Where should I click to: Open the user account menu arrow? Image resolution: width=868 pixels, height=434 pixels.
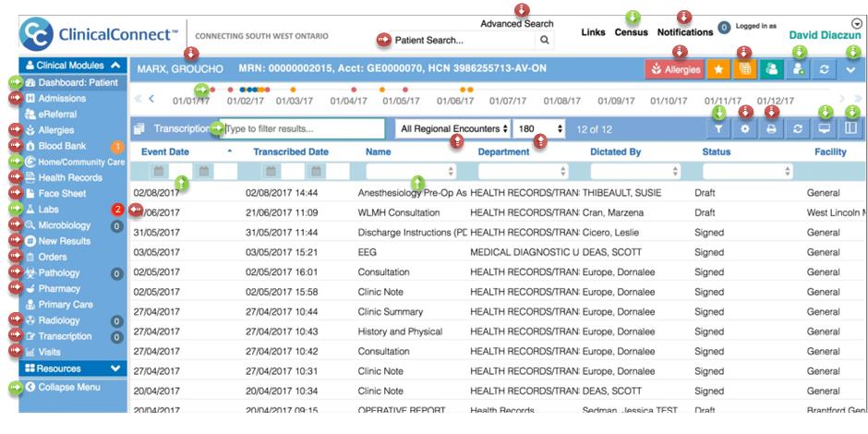pyautogui.click(x=857, y=23)
